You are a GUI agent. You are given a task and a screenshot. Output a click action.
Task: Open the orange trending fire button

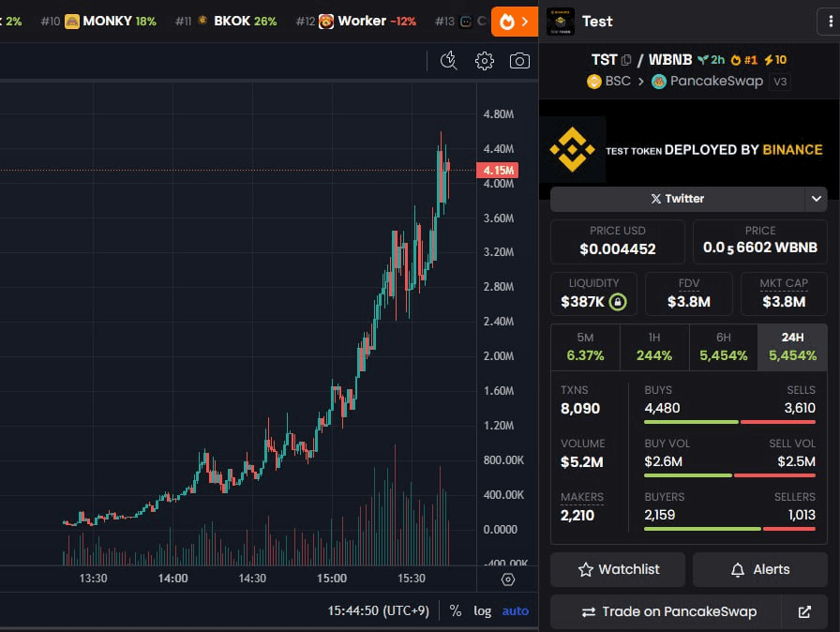515,22
